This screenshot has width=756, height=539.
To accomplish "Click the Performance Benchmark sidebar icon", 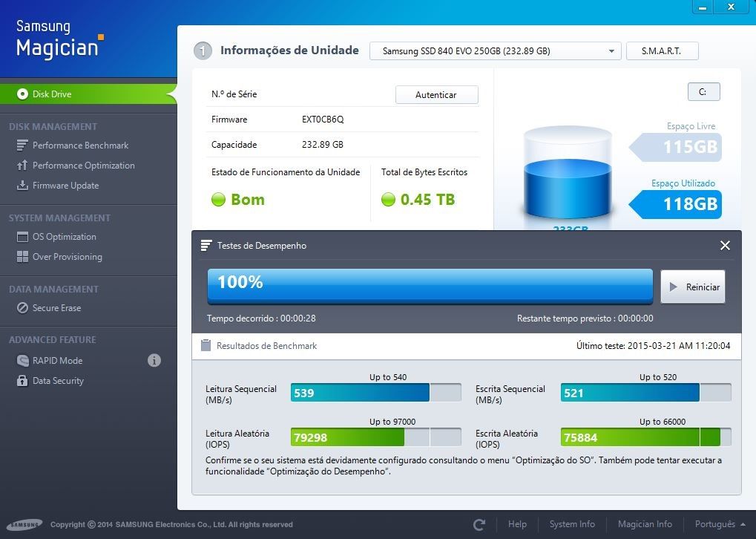I will [22, 146].
